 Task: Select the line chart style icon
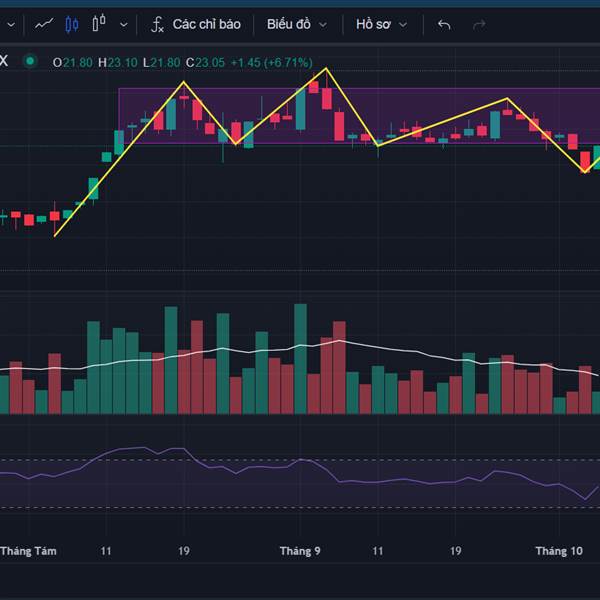point(44,24)
